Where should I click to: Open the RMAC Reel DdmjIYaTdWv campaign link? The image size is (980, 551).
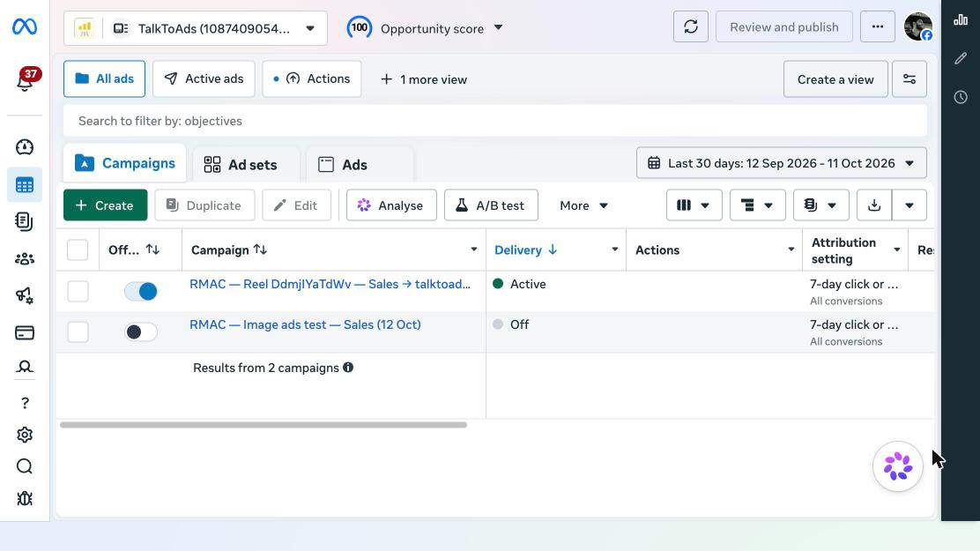click(330, 284)
